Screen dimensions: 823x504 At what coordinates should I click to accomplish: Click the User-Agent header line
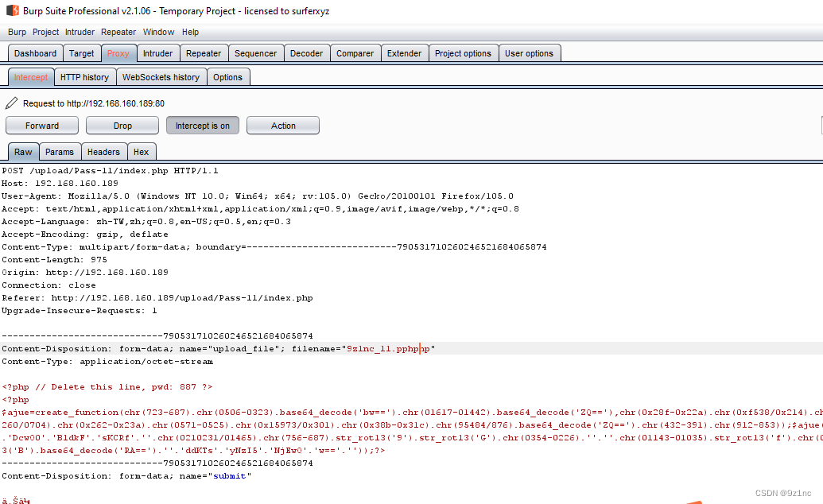[257, 196]
